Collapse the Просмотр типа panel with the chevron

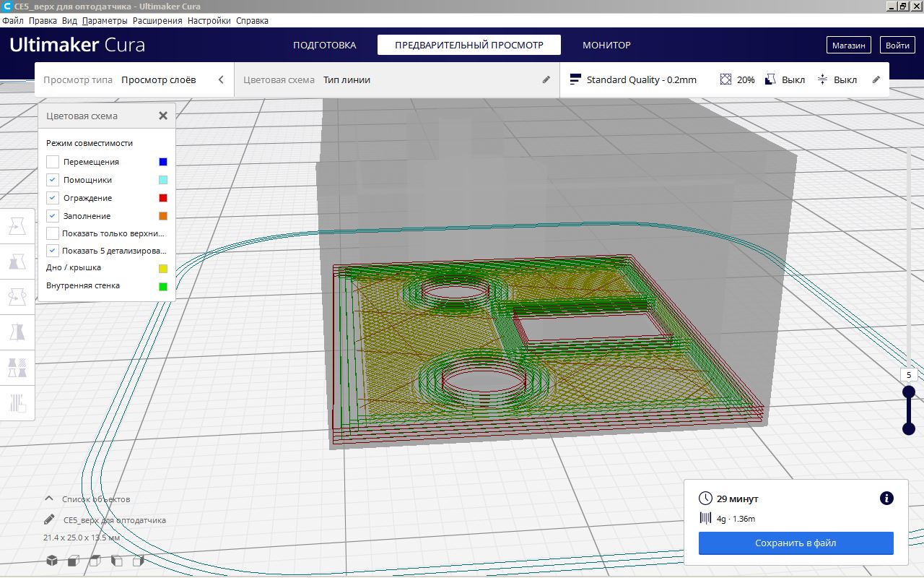221,79
